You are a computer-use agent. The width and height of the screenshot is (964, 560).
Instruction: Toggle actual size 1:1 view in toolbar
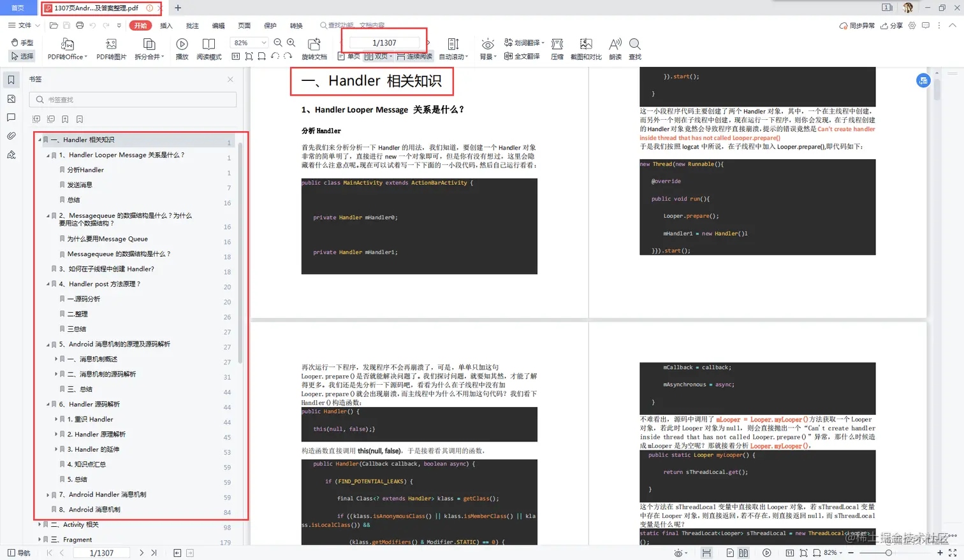click(236, 56)
